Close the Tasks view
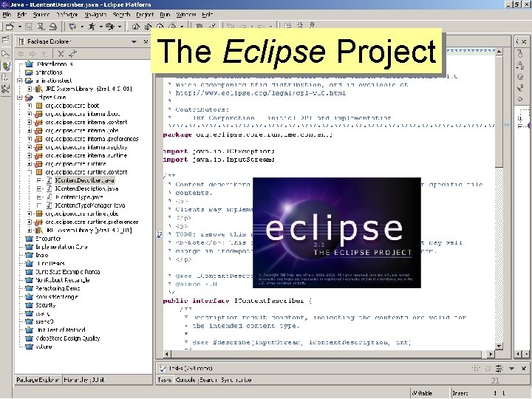The width and height of the screenshot is (532, 399). pyautogui.click(x=524, y=368)
